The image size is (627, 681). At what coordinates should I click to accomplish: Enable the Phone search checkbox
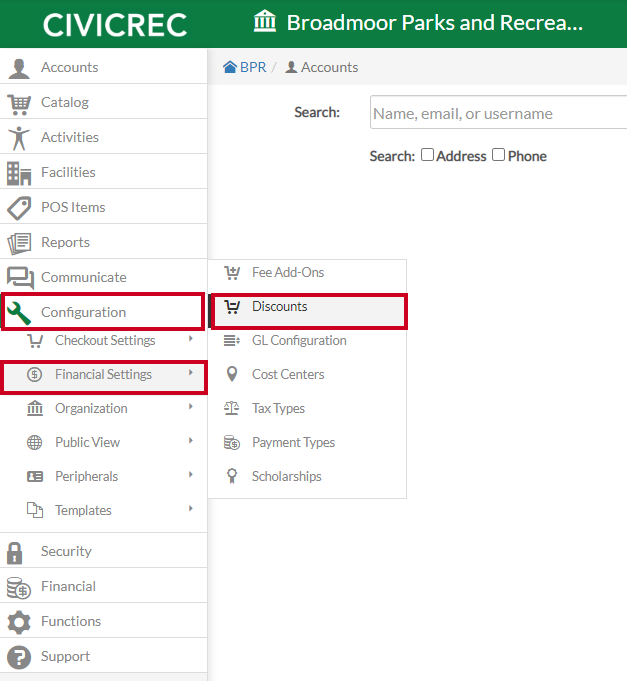pos(498,155)
